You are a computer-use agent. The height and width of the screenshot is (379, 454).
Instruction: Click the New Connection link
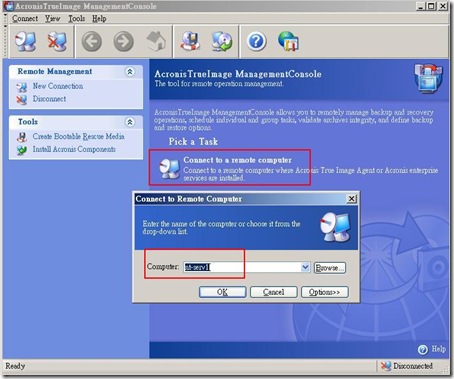pos(58,86)
